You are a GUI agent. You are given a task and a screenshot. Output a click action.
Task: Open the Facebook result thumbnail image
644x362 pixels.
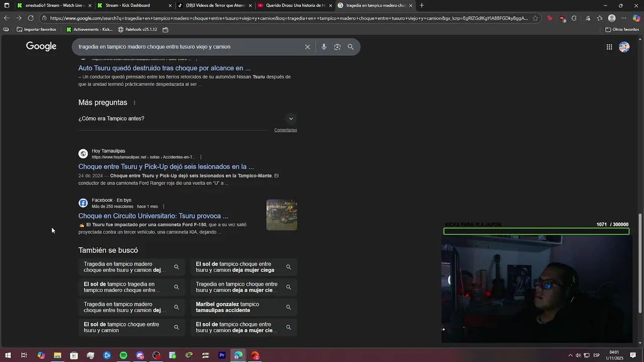point(282,215)
